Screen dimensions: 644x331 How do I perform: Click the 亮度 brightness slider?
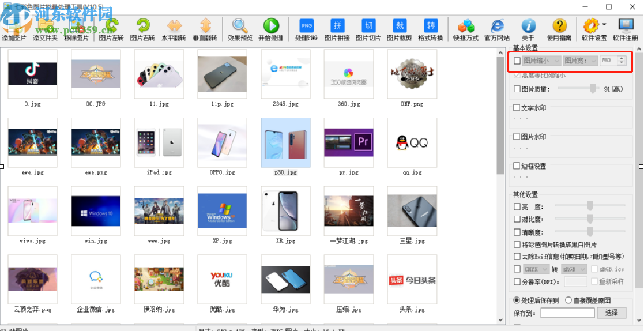[590, 206]
